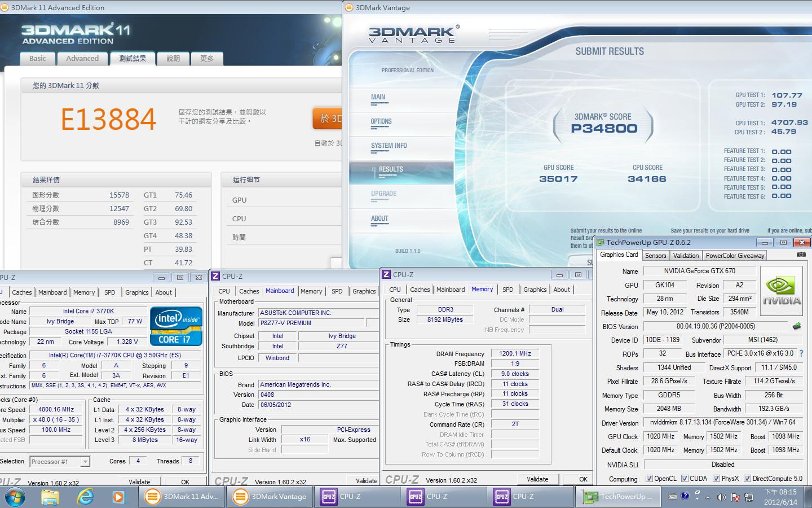Click the volume speaker tray icon
Viewport: 812px width, 508px height.
[x=721, y=497]
